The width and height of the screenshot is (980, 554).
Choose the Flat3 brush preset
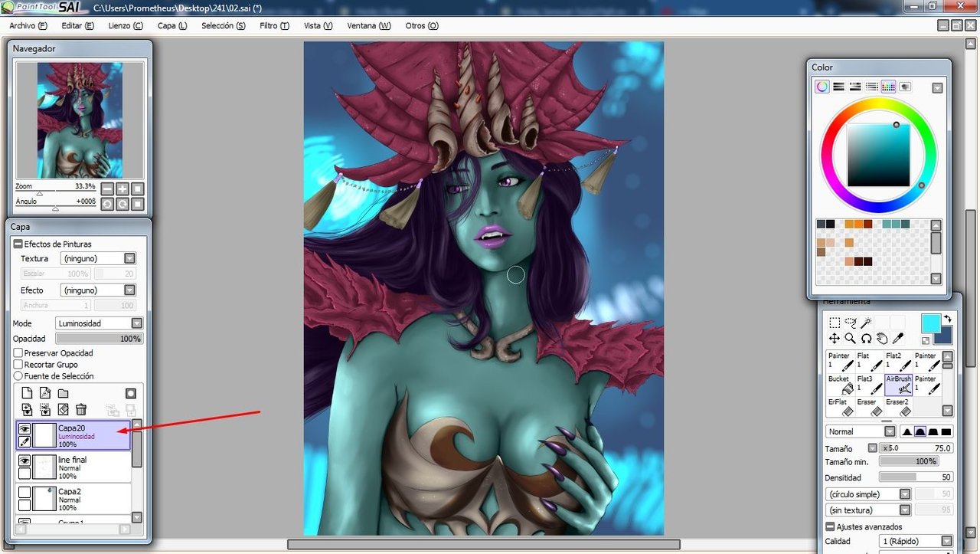[870, 385]
